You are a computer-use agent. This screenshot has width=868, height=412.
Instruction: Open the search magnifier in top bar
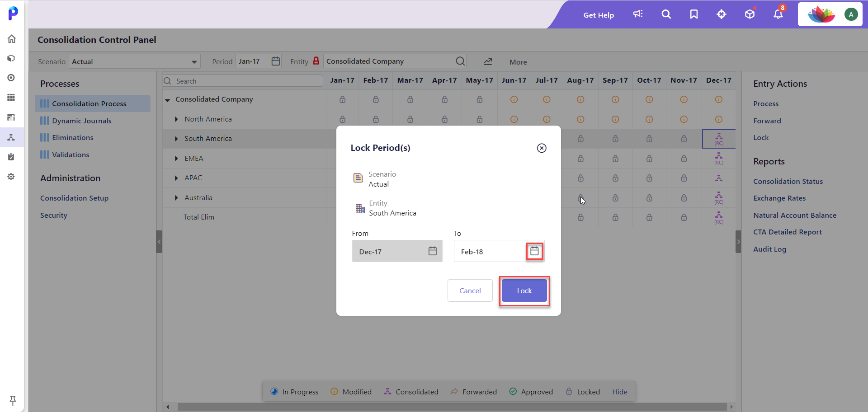pyautogui.click(x=666, y=14)
